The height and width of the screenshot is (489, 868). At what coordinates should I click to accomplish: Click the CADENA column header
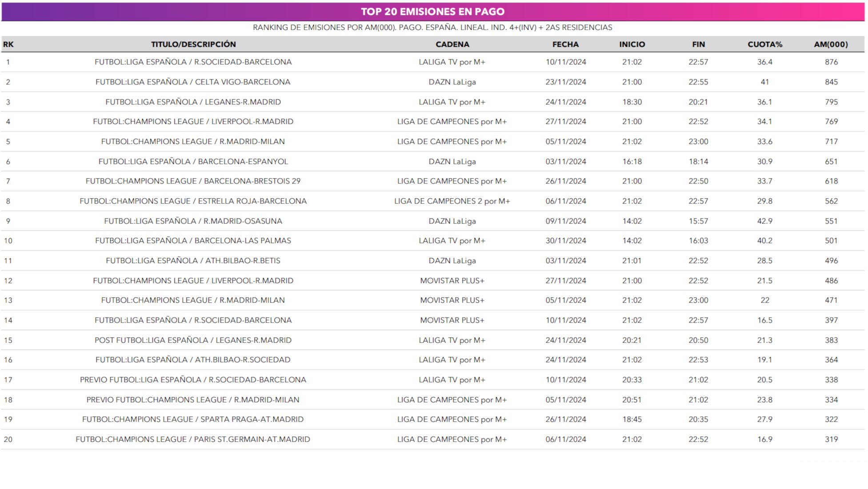pos(452,44)
